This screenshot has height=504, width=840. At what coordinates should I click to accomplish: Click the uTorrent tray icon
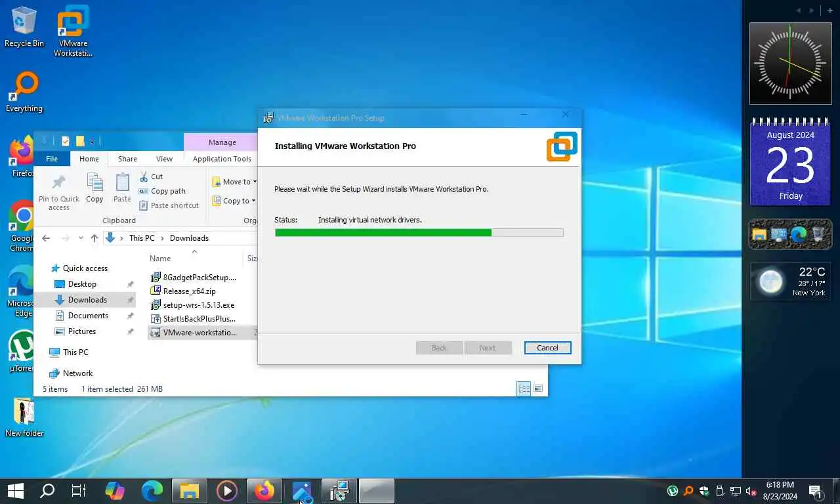pos(673,491)
